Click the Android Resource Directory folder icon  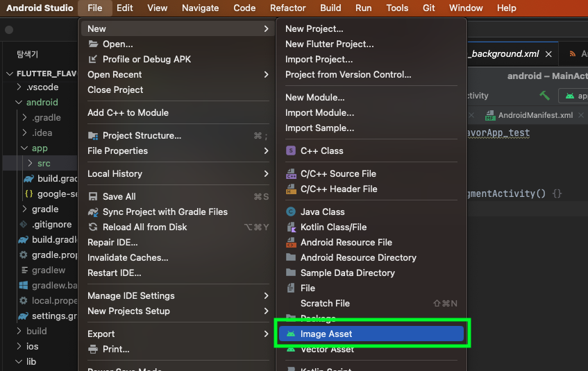(x=291, y=257)
